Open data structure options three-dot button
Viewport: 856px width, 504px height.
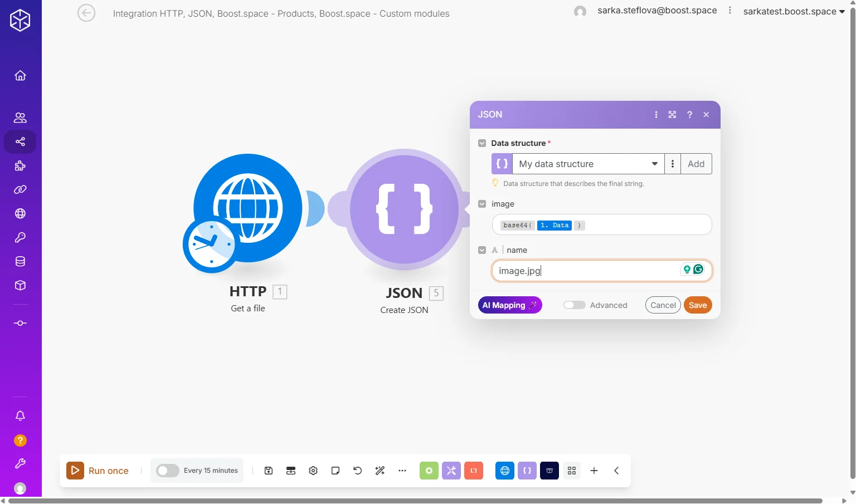pyautogui.click(x=673, y=164)
